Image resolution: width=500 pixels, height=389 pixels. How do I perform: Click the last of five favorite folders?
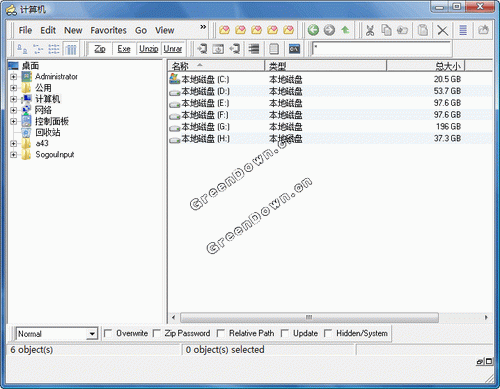[289, 30]
